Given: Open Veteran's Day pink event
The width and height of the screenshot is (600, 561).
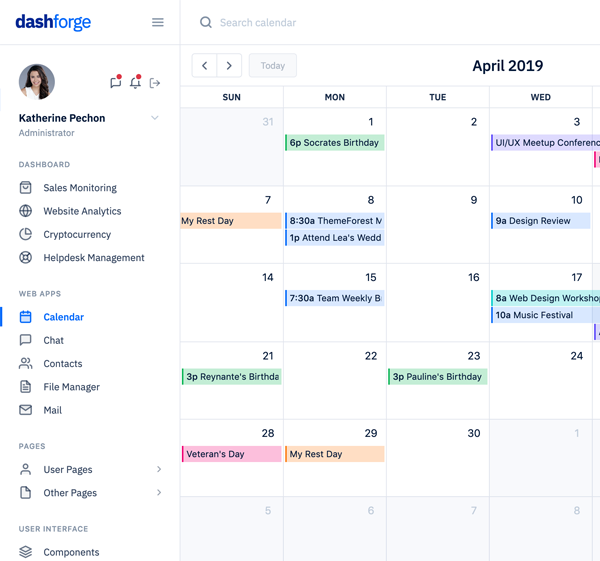Looking at the screenshot, I should [x=231, y=454].
